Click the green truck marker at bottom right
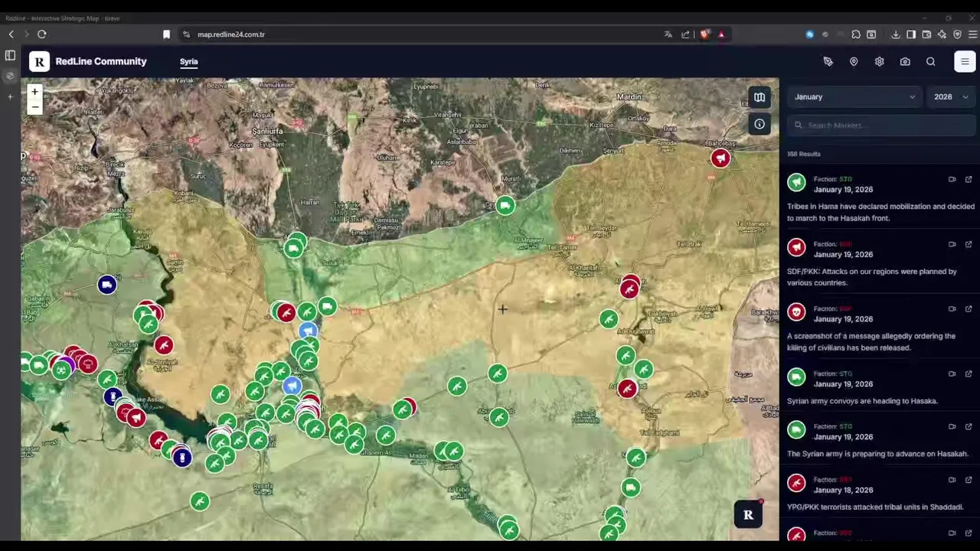The height and width of the screenshot is (551, 980). (630, 487)
